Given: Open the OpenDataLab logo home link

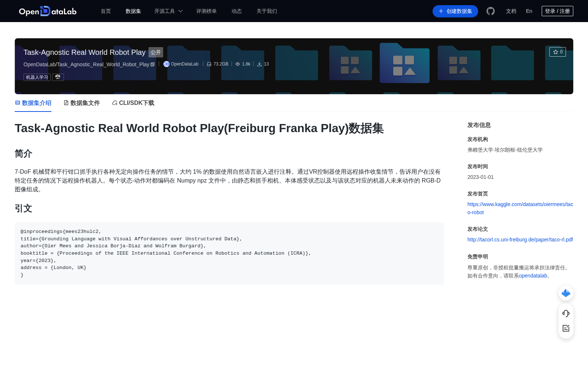Looking at the screenshot, I should 48,11.
